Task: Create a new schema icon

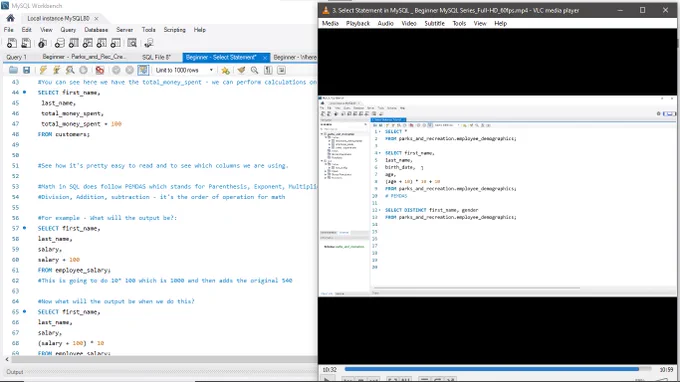Action: pyautogui.click(x=59, y=43)
